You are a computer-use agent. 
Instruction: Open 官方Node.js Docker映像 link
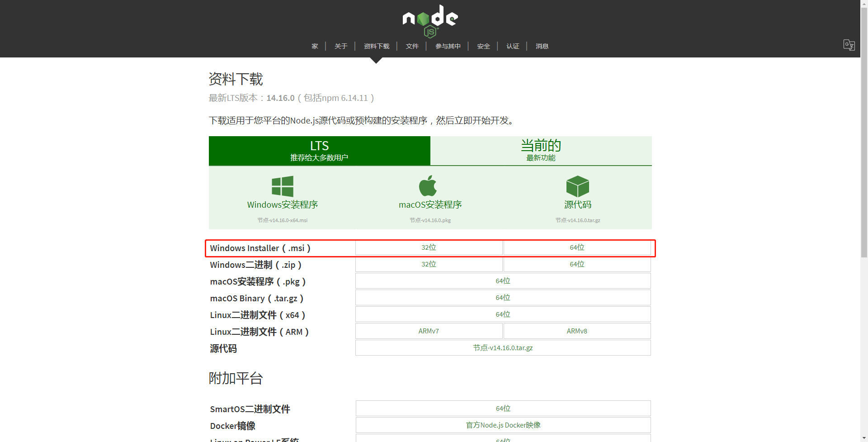click(x=503, y=425)
